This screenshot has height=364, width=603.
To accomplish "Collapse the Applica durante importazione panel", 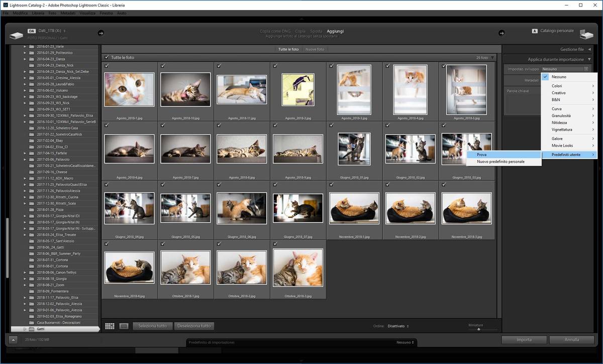I will [x=589, y=59].
